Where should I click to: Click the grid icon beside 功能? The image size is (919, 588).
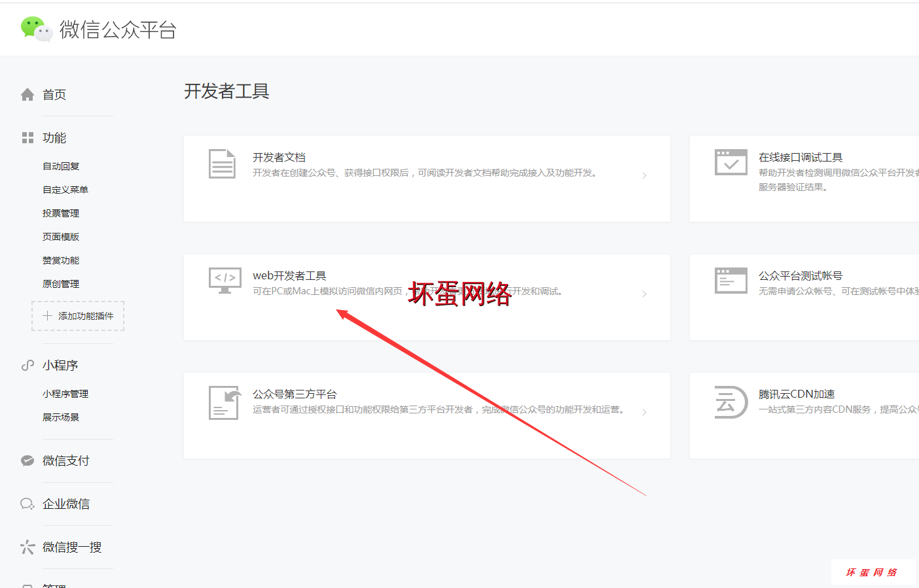(27, 138)
